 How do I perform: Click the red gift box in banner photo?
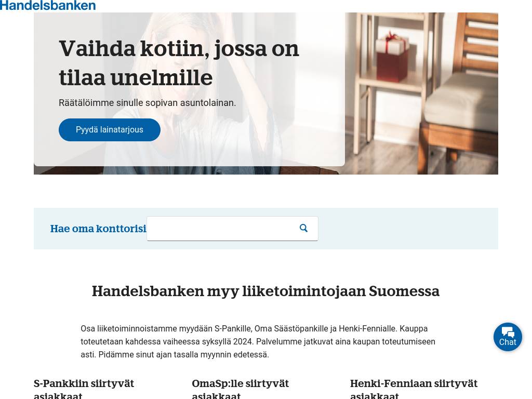coord(394,57)
